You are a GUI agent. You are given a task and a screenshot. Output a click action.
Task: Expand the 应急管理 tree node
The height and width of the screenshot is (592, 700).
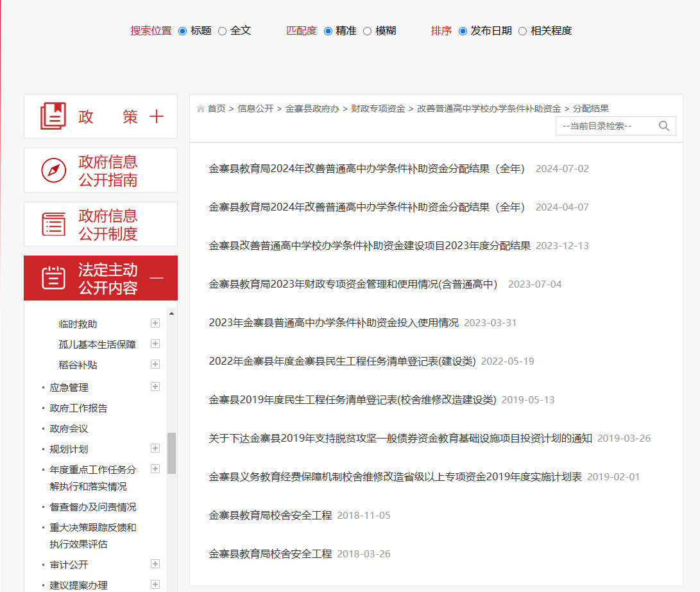point(155,387)
